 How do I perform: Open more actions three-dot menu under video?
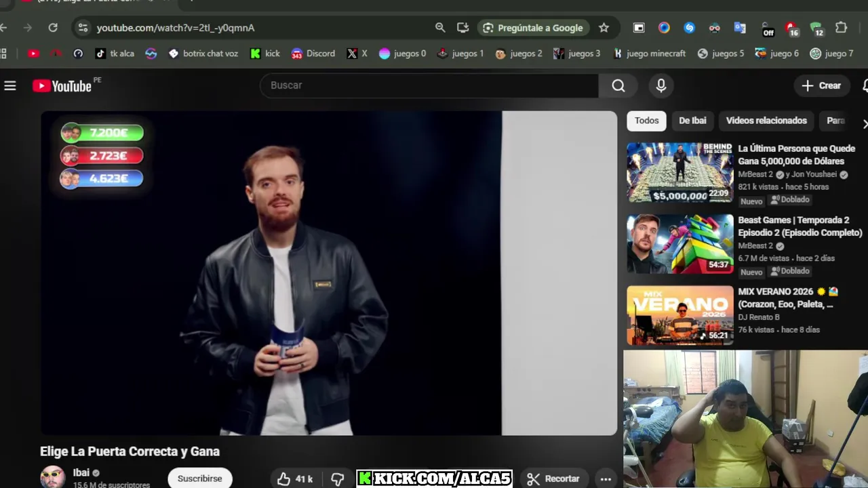pos(606,479)
